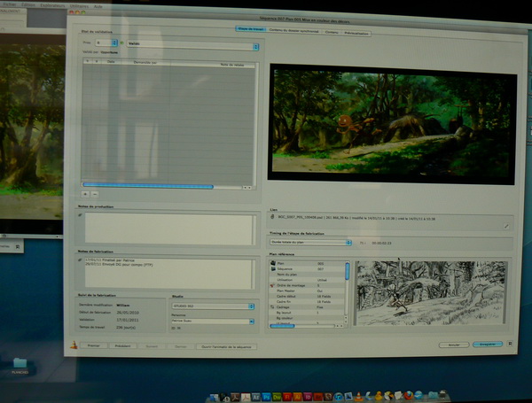The height and width of the screenshot is (403, 532).
Task: Click the storyboard sketch thumbnail
Action: click(x=431, y=292)
